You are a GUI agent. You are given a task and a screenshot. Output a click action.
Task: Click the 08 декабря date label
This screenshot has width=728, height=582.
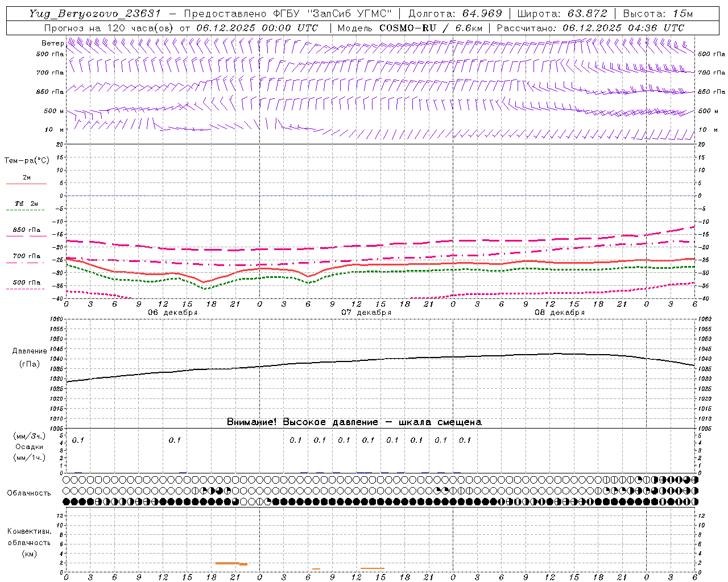click(x=560, y=313)
